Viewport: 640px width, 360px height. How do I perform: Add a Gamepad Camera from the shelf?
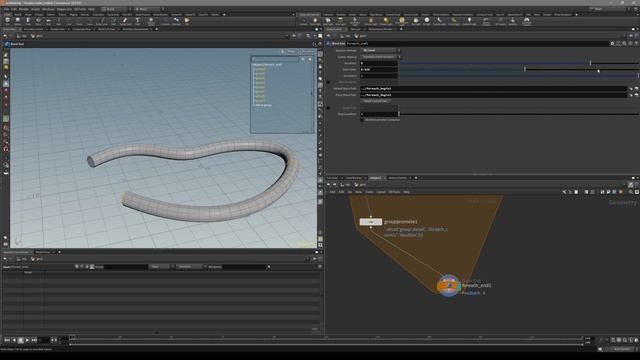click(527, 21)
